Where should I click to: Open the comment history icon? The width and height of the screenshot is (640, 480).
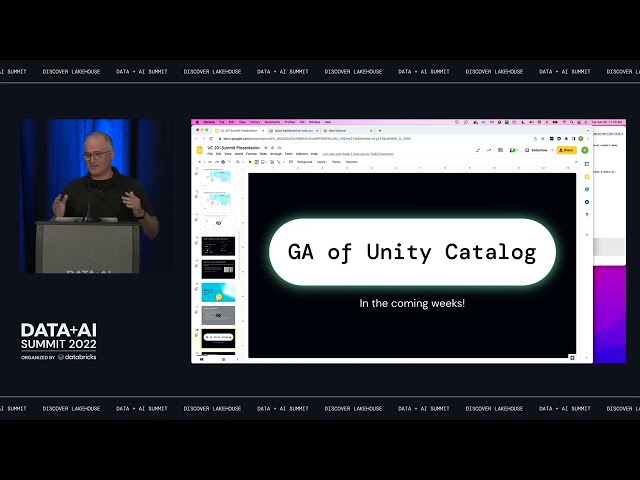500,150
